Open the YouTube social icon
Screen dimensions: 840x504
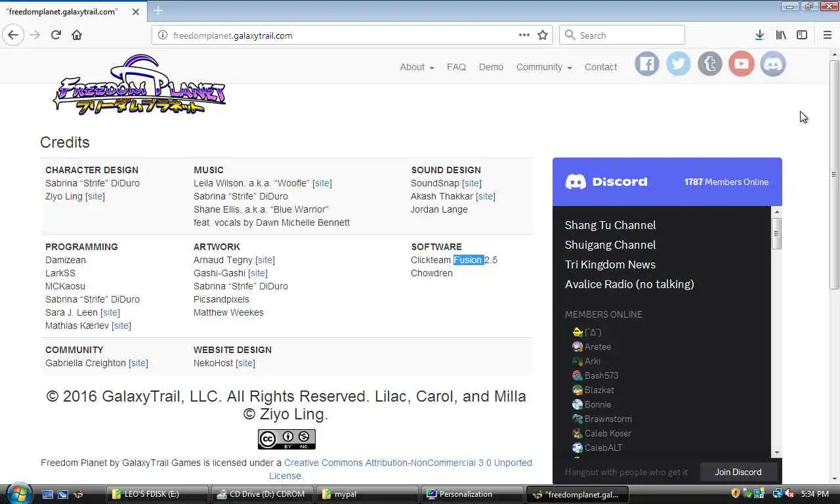(x=741, y=64)
